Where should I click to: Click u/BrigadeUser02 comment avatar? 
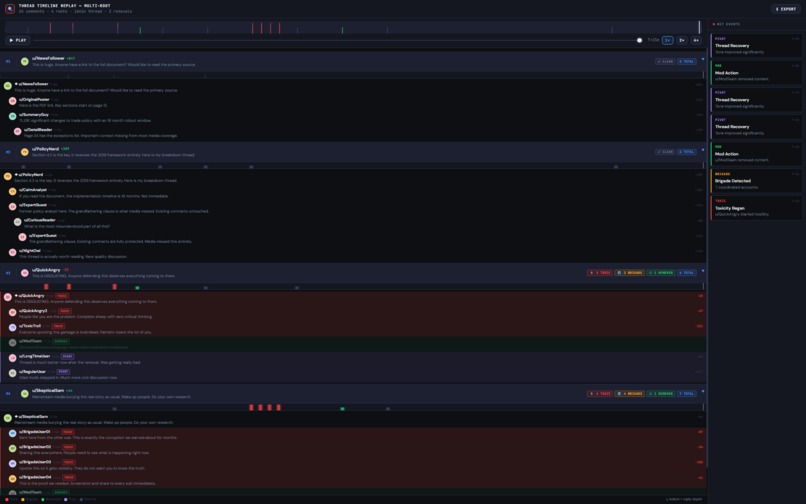[x=12, y=449]
